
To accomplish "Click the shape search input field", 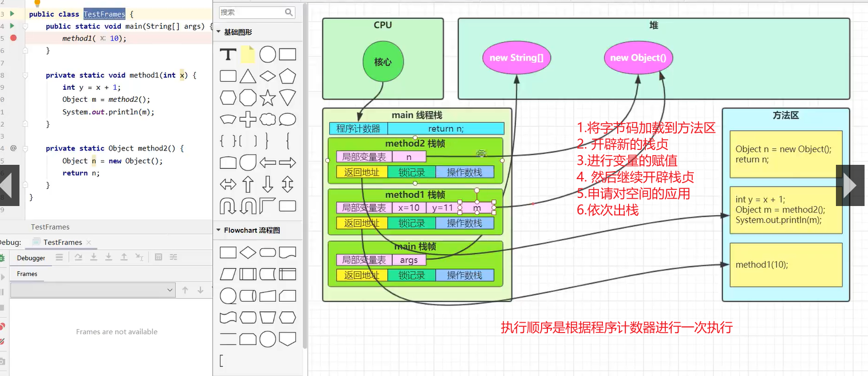I will pyautogui.click(x=252, y=12).
